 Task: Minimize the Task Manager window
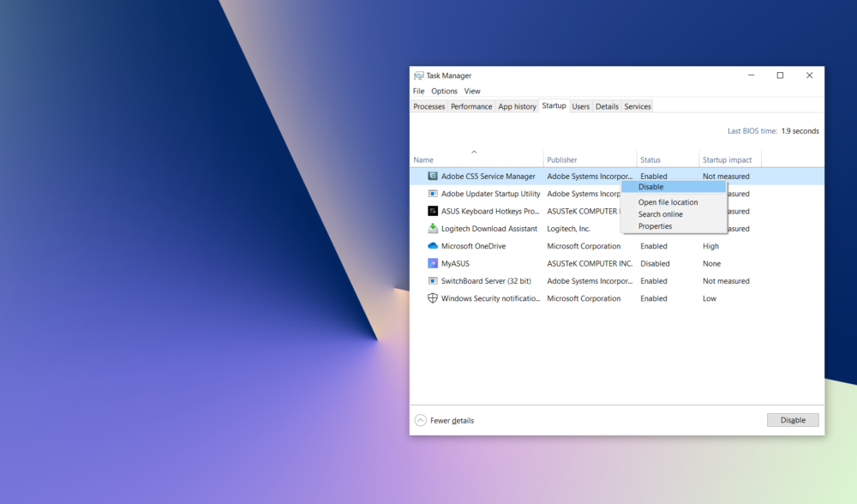(751, 75)
